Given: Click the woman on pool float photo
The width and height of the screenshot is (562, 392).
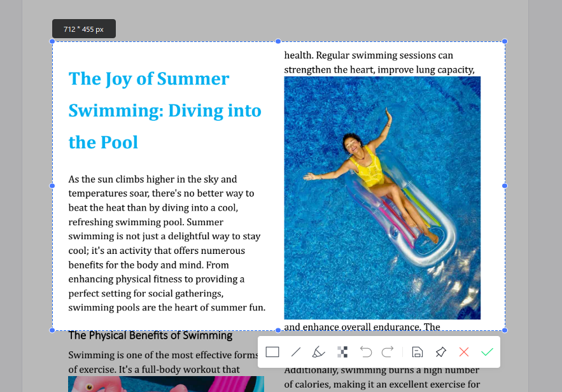Looking at the screenshot, I should coord(383,198).
